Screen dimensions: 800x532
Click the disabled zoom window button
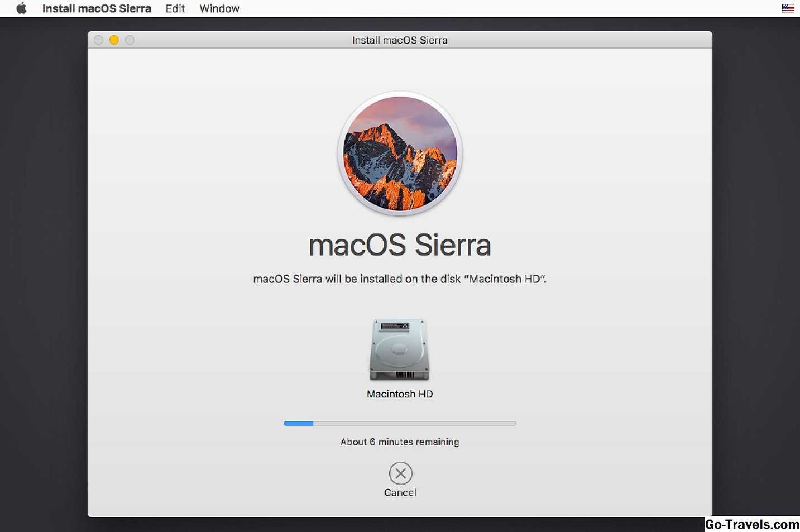point(130,40)
